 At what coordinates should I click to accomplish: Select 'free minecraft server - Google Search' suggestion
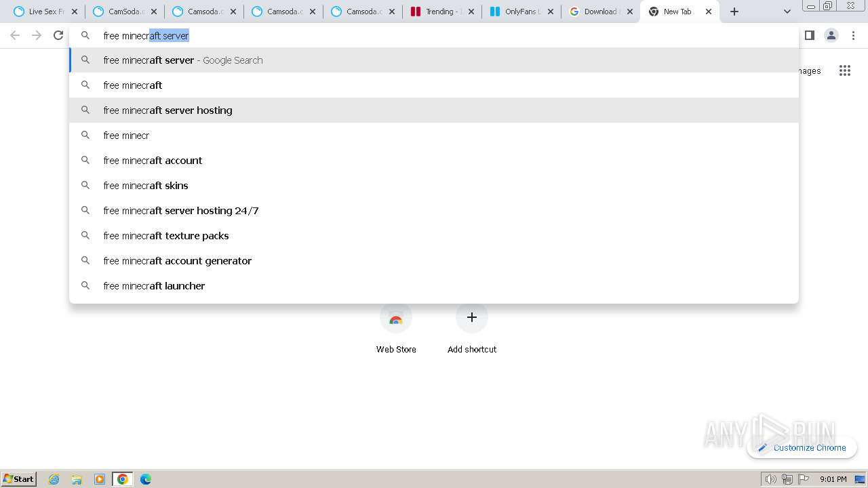434,60
